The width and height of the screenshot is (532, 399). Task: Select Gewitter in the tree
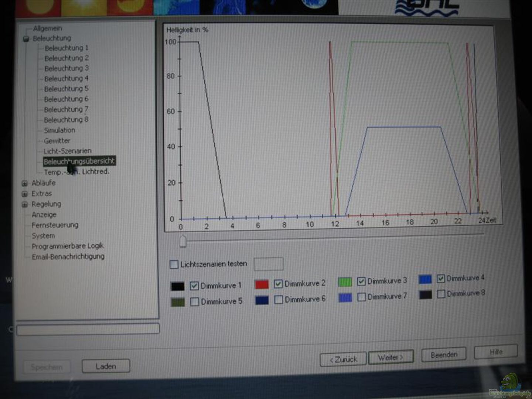(x=57, y=141)
